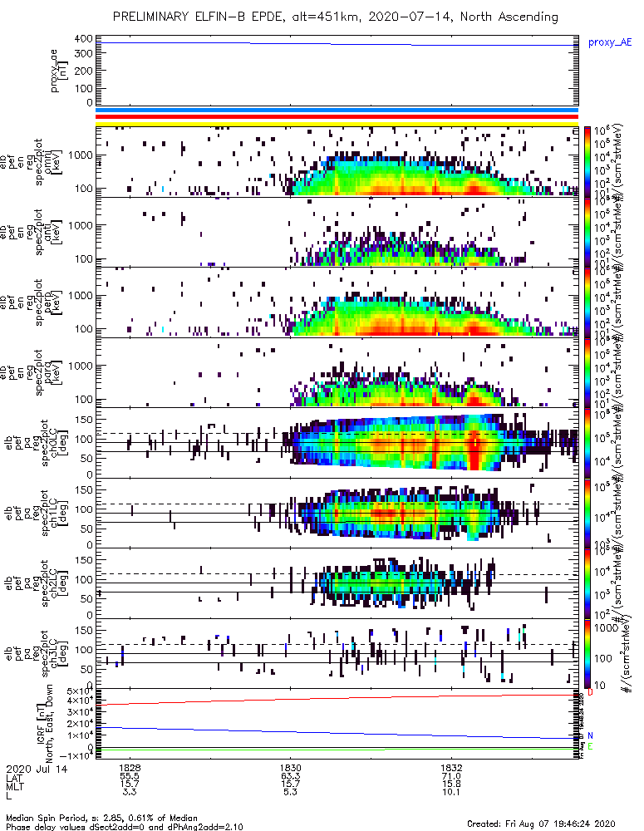644x831 pixels.
Task: Click the blue "proxy_AE" legend label
Action: click(610, 42)
